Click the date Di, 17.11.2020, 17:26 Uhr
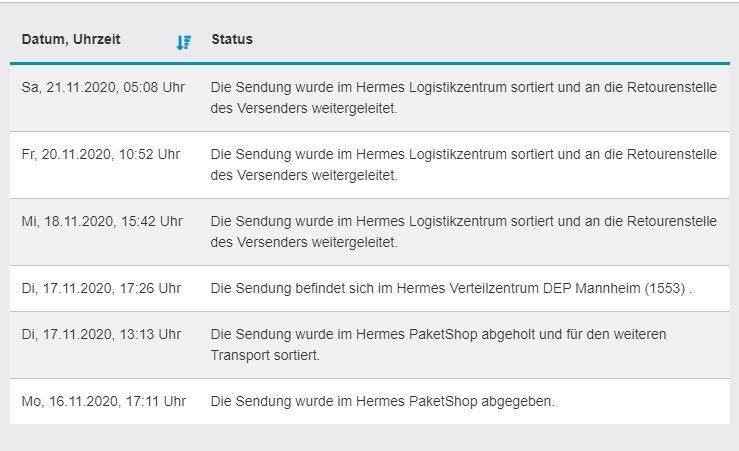The width and height of the screenshot is (739, 451). (101, 288)
